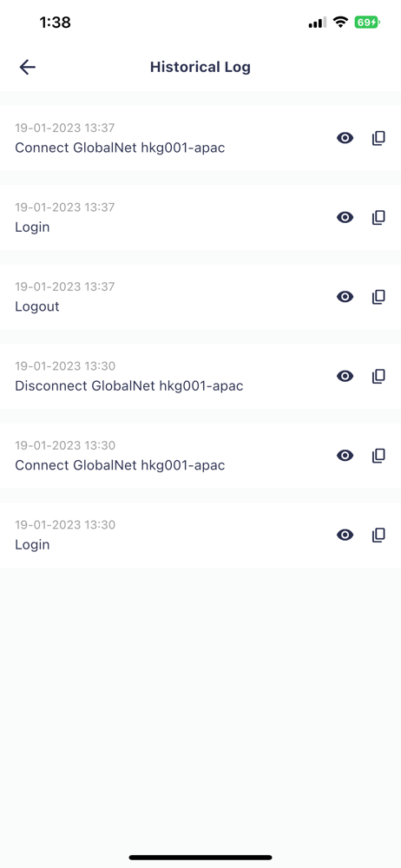Viewport: 401px width, 868px height.
Task: Go back using the arrow icon
Action: point(27,67)
